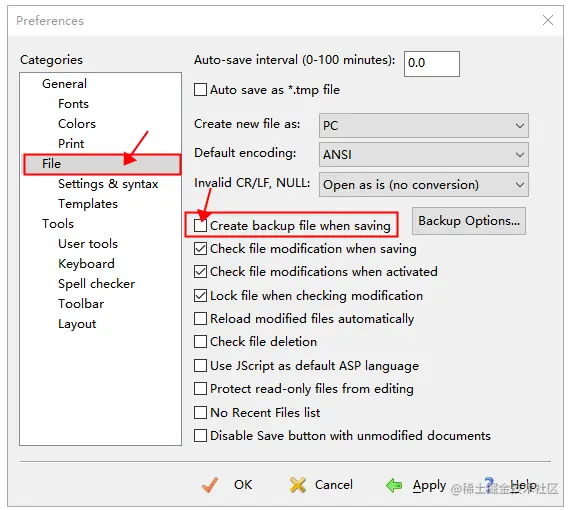Select the Toolbar category
The height and width of the screenshot is (510, 573).
[x=81, y=304]
